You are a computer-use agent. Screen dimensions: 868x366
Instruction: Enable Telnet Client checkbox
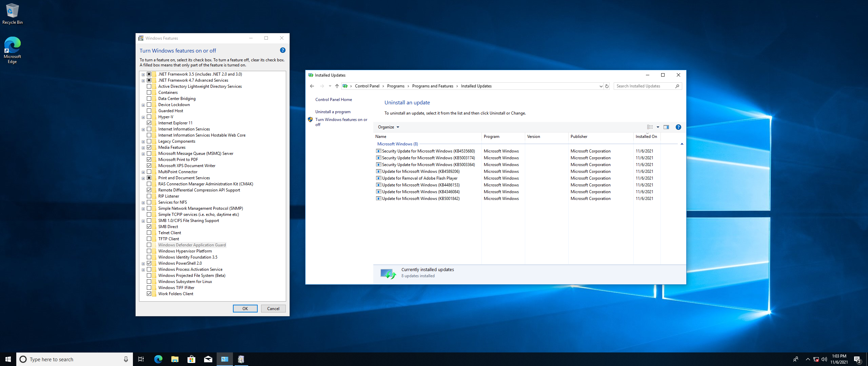(149, 233)
